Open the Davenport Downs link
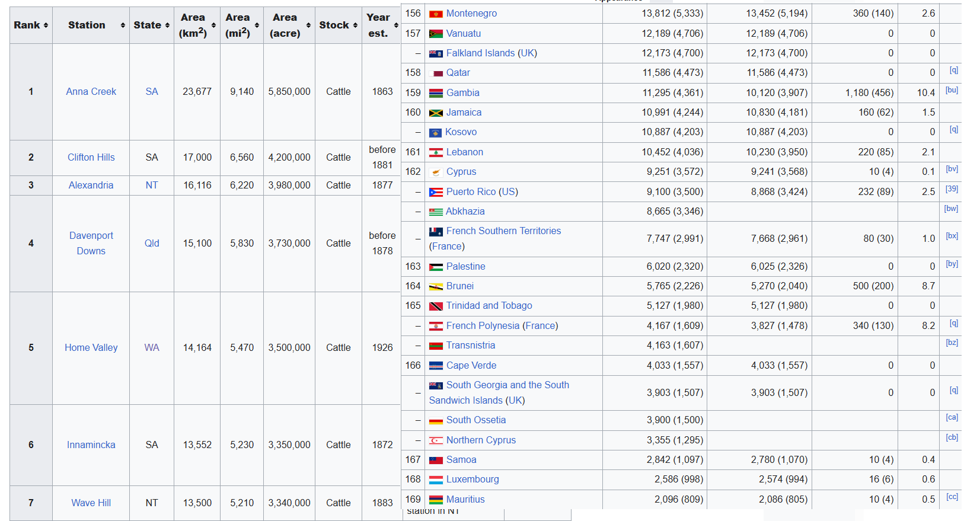 tap(91, 243)
